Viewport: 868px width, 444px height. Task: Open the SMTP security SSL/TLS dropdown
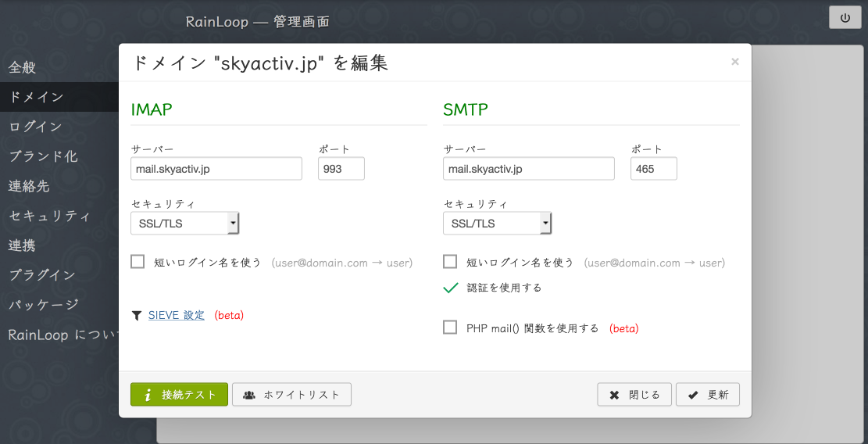[x=497, y=224]
